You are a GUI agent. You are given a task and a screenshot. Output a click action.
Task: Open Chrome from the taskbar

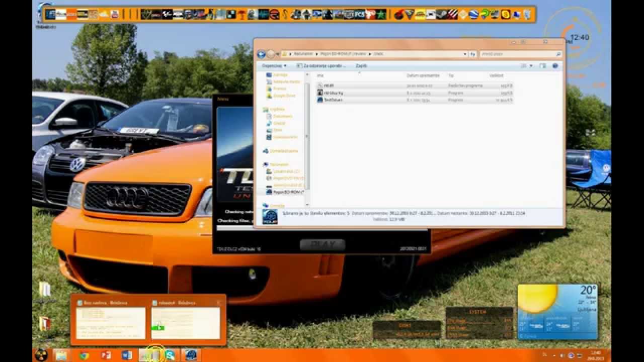(84, 355)
